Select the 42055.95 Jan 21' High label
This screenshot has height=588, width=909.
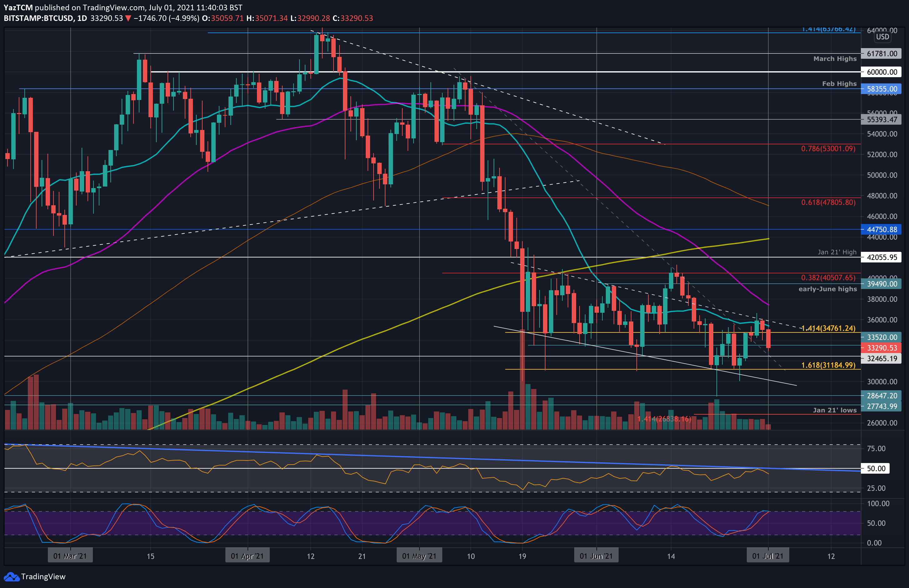881,257
